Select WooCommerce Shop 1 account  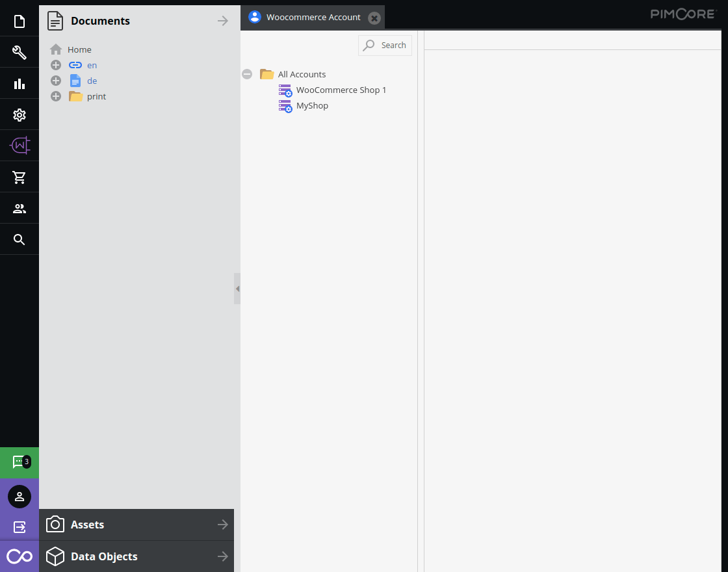pyautogui.click(x=341, y=90)
